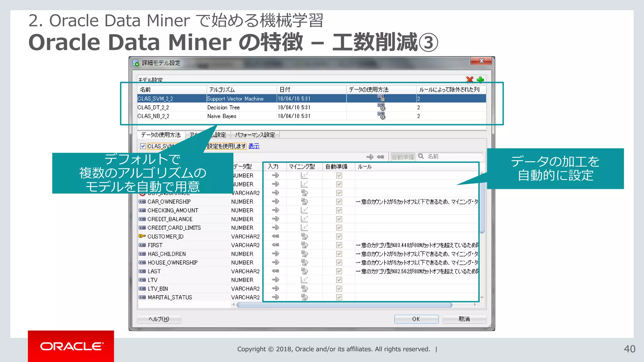Open data usage icon for CLAS_NB_2_2 row
644x362 pixels.
[x=381, y=116]
